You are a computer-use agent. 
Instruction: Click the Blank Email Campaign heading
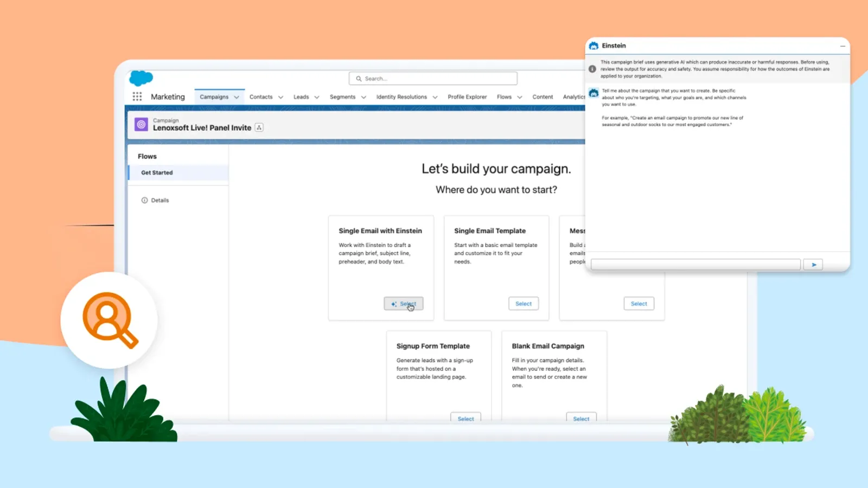[548, 346]
